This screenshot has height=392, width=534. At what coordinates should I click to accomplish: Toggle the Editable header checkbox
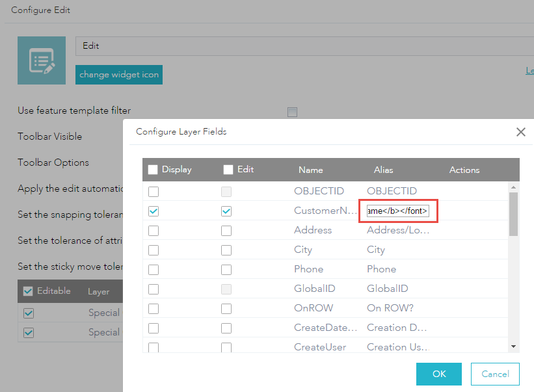tap(28, 291)
